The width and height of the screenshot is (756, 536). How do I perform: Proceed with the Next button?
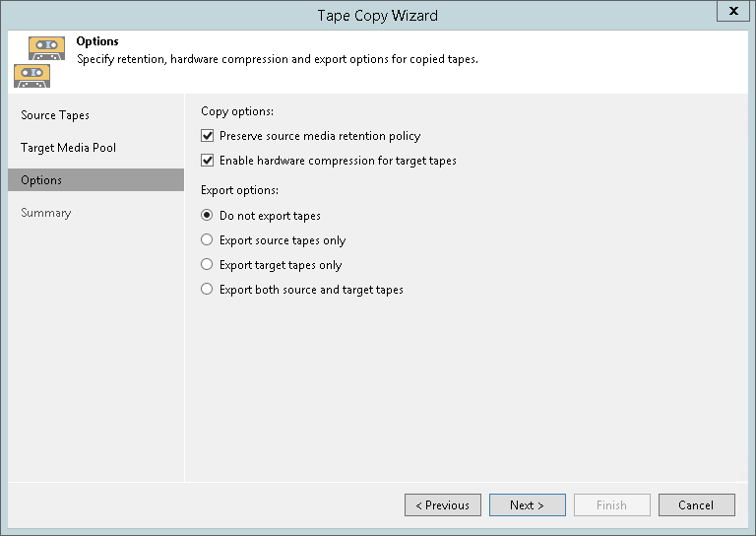pos(528,505)
